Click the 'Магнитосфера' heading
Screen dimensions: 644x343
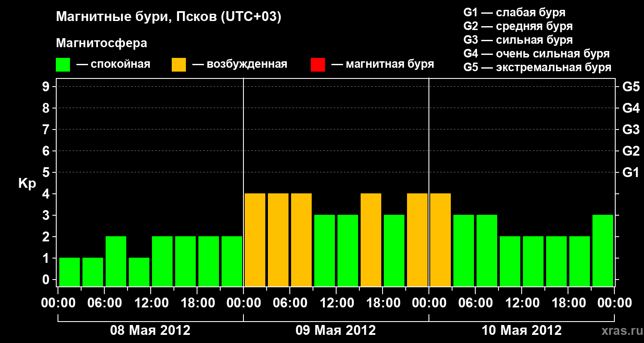(101, 43)
